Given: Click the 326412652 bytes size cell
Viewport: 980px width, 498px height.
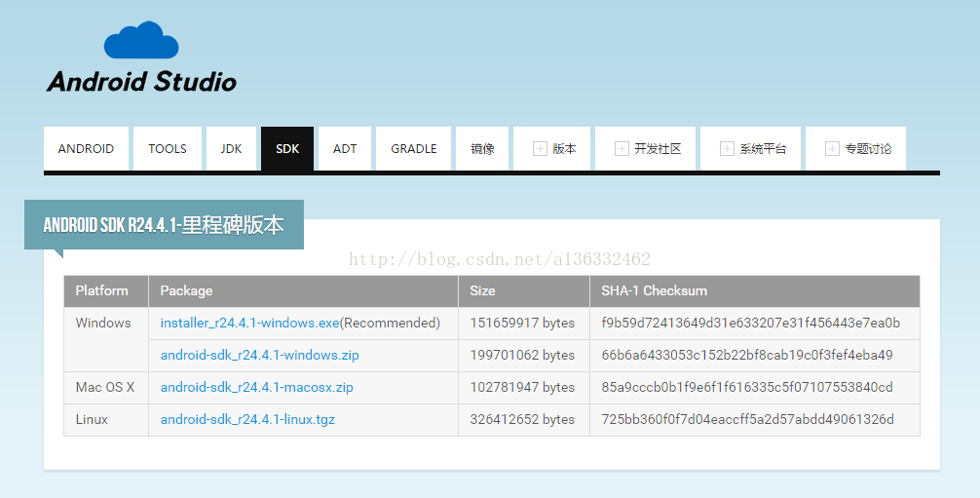Looking at the screenshot, I should pyautogui.click(x=522, y=419).
